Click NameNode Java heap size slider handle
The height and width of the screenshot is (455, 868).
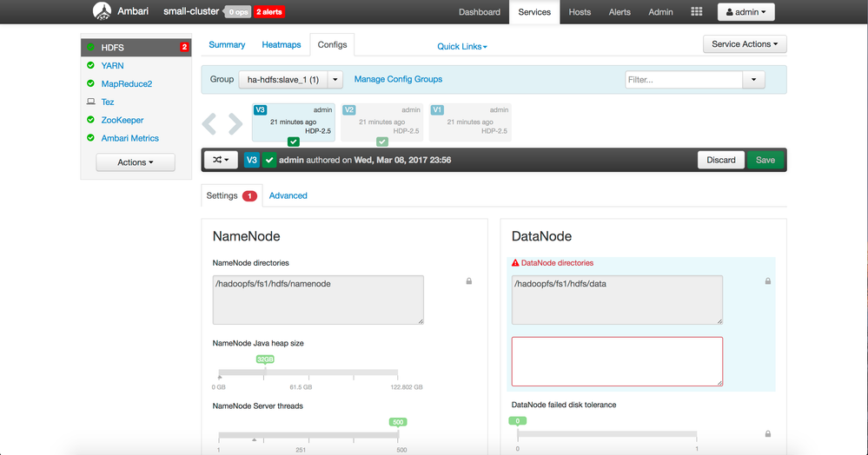tap(265, 359)
